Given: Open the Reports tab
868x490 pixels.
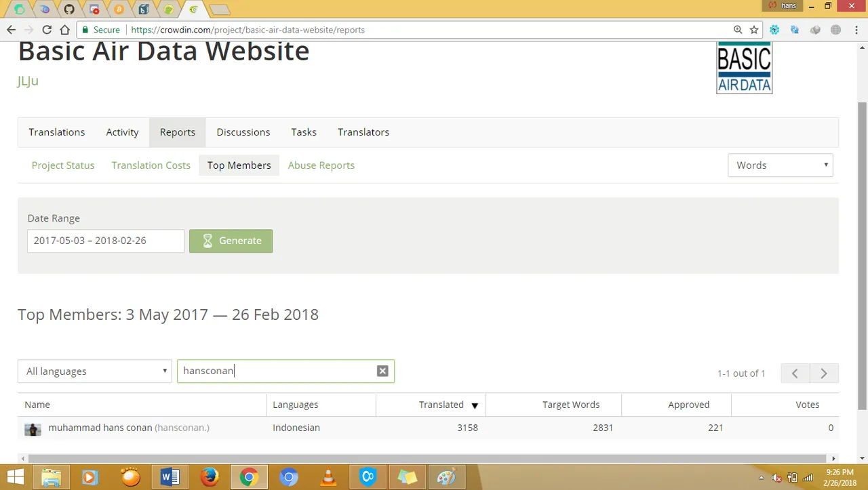Looking at the screenshot, I should coord(178,132).
